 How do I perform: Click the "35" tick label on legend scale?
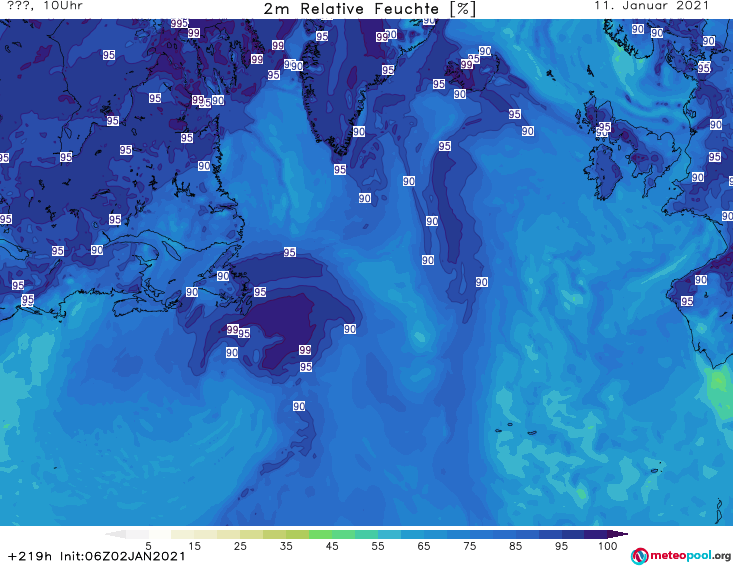pyautogui.click(x=286, y=545)
